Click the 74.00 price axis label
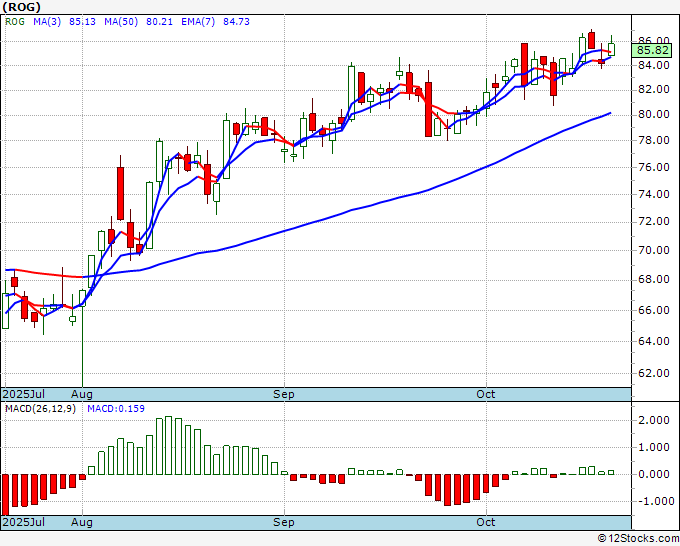This screenshot has height=546, width=680. pyautogui.click(x=653, y=194)
